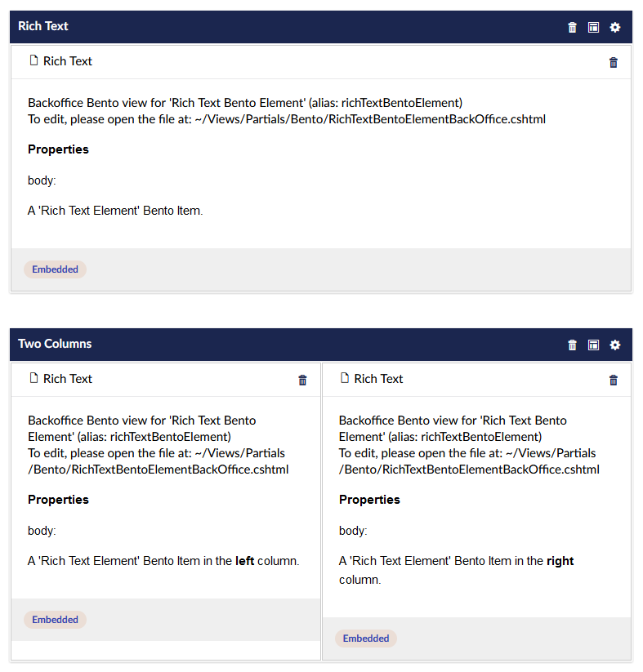This screenshot has width=643, height=672.
Task: Click the bold word 'right' in the right column
Action: (560, 561)
